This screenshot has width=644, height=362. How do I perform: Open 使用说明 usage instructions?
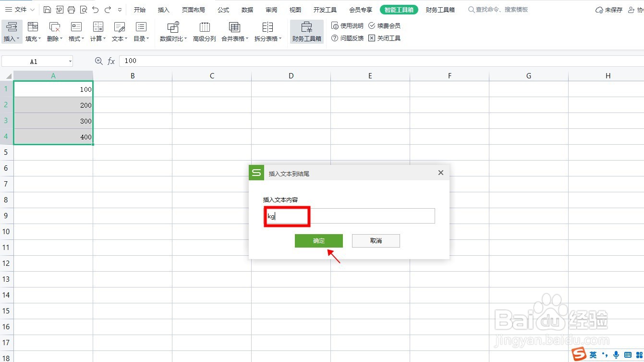(x=347, y=25)
